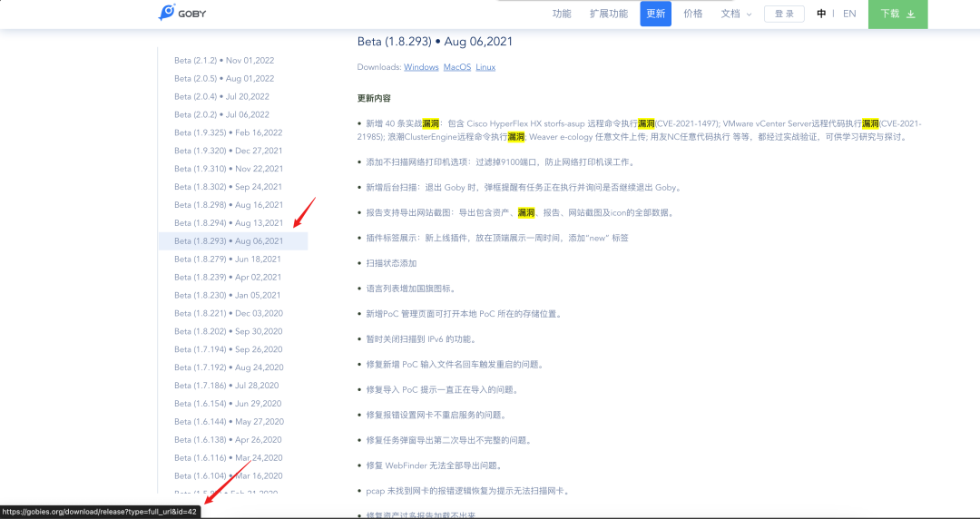The image size is (980, 519).
Task: Select Beta (1.6.116) Mar 24,2020
Action: click(x=229, y=457)
